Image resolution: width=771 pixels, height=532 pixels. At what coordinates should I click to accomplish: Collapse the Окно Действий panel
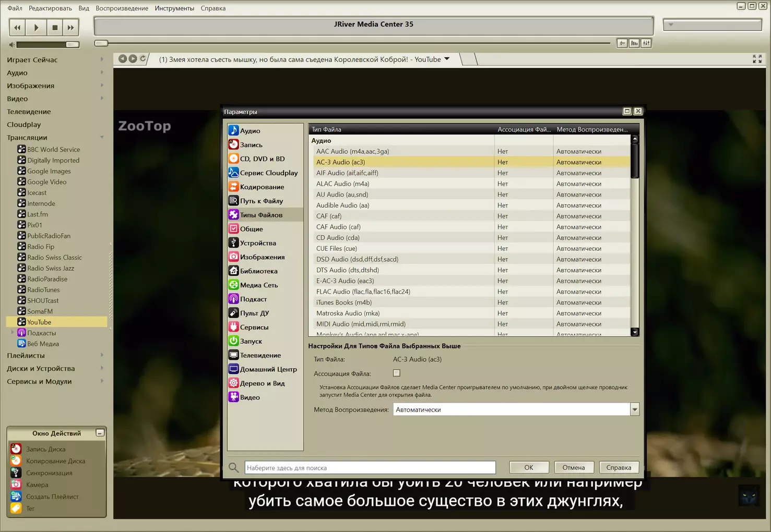[100, 433]
